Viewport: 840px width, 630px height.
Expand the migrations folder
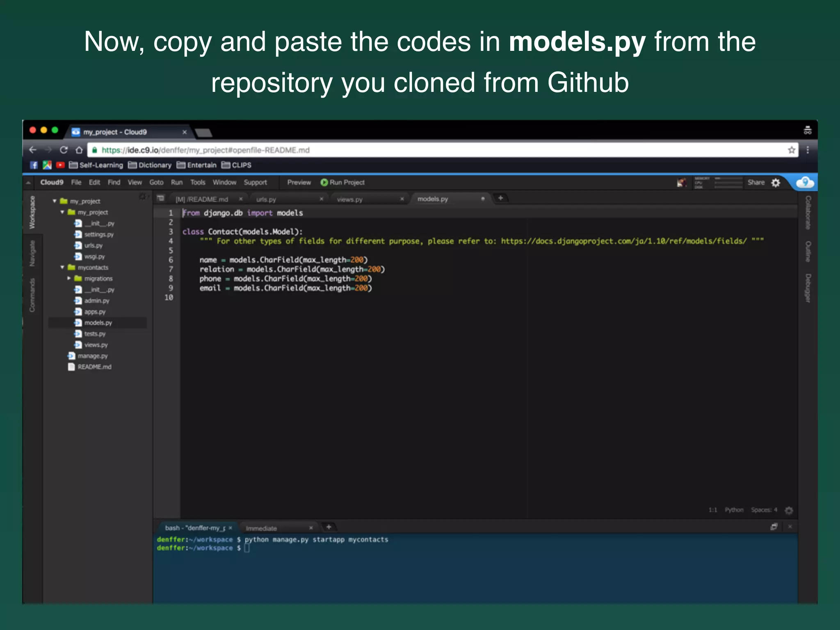[69, 278]
